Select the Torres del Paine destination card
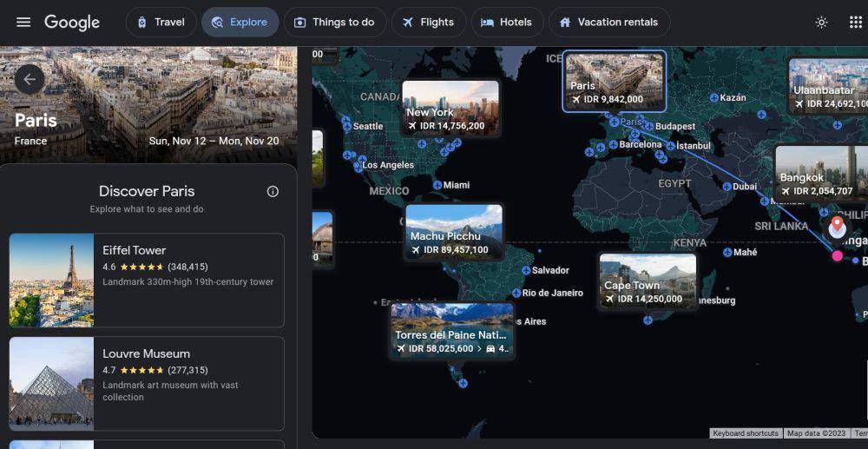This screenshot has width=868, height=449. 451,331
